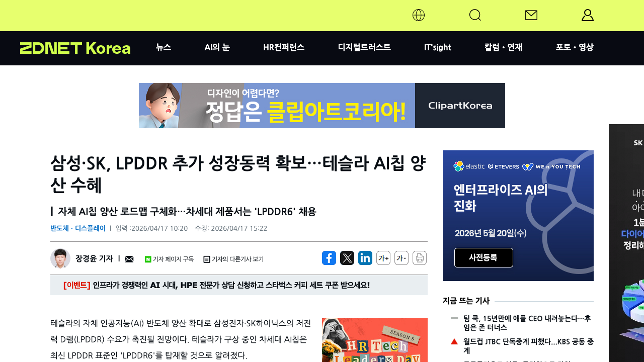The image size is (644, 362).
Task: Increase font size with 가+ button
Action: point(383,258)
